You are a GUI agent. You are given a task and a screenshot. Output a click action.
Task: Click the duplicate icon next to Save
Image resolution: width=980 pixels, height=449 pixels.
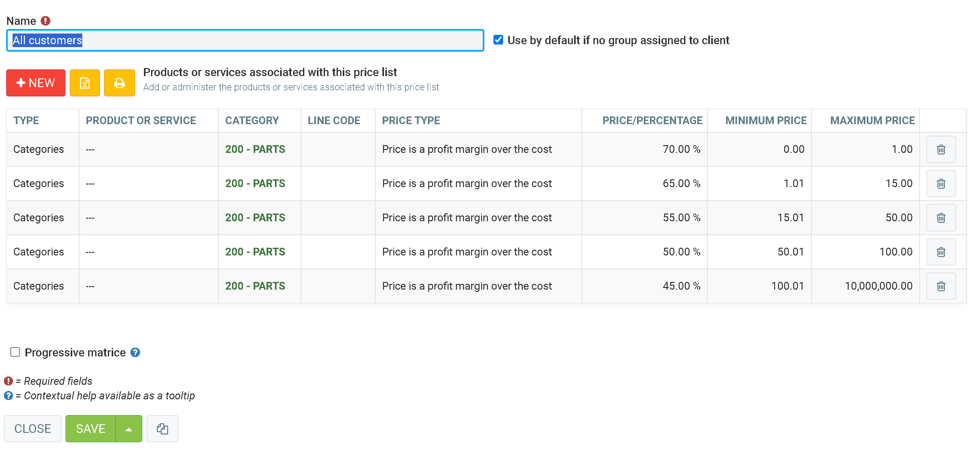(x=162, y=428)
